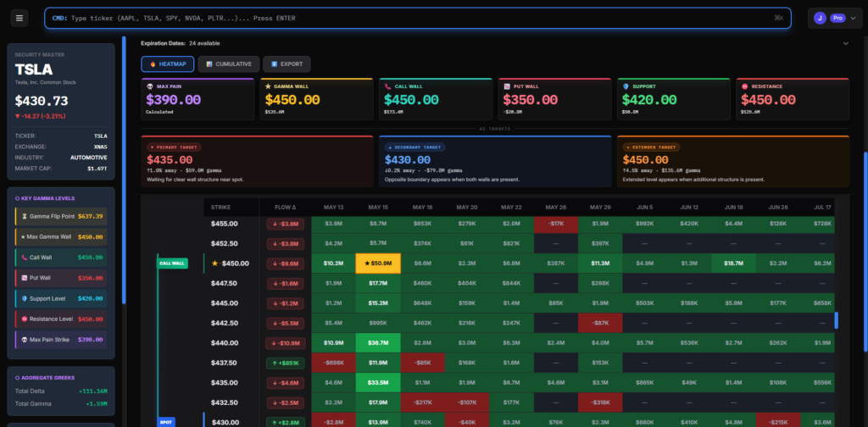The width and height of the screenshot is (868, 427).
Task: Click the -$9.6M flow delta badge
Action: click(285, 263)
